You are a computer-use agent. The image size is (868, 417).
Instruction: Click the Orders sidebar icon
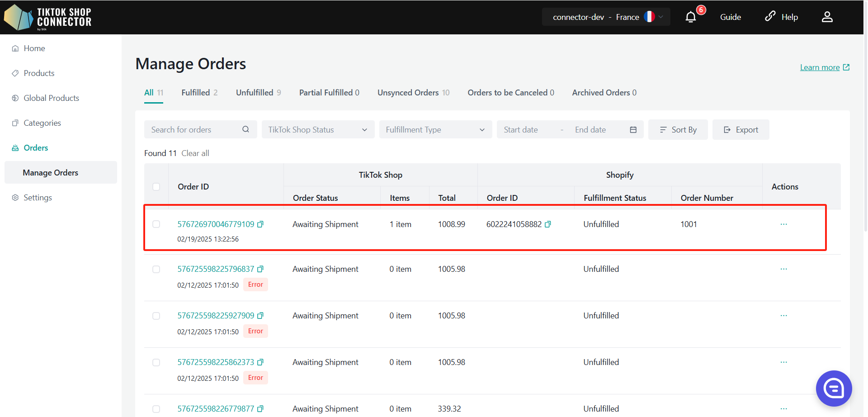15,148
